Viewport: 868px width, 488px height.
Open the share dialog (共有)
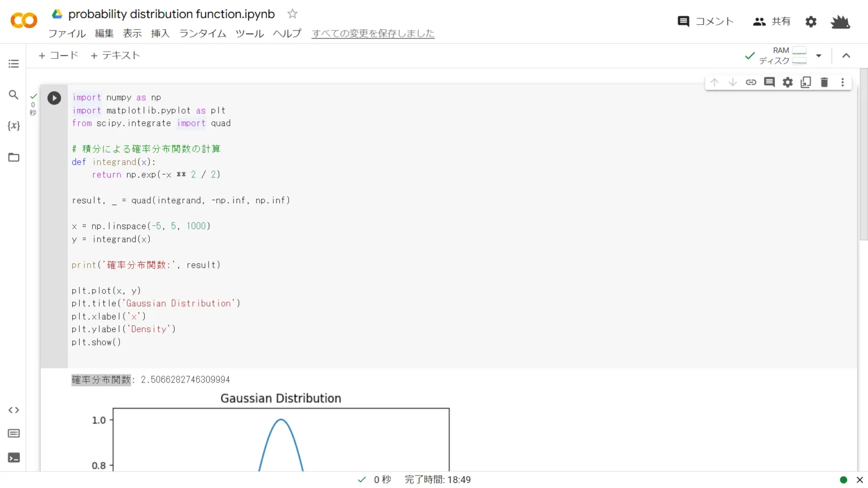tap(772, 21)
